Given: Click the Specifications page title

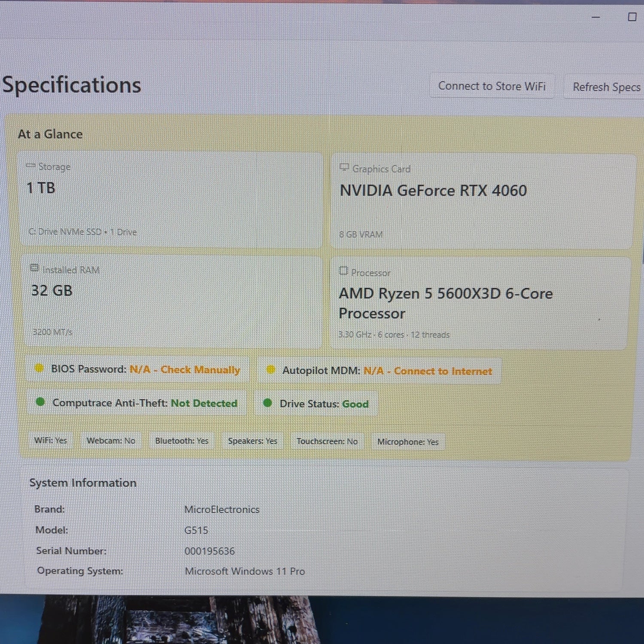Looking at the screenshot, I should 72,85.
